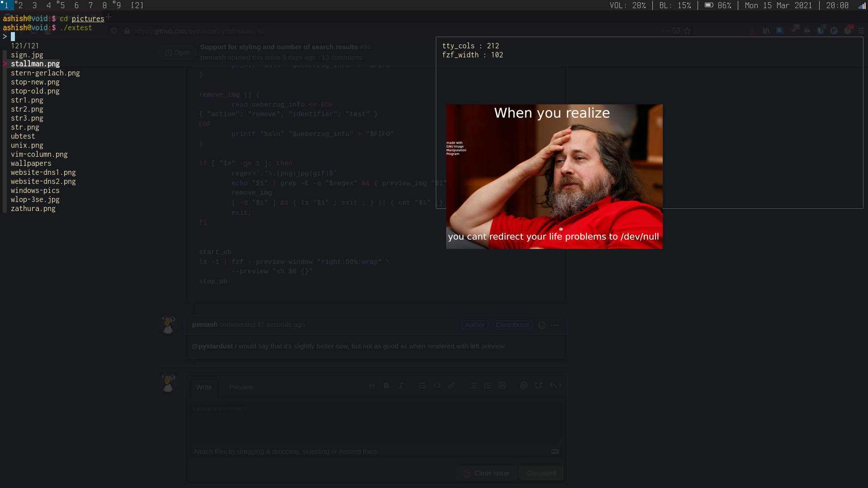The height and width of the screenshot is (488, 868).
Task: Insert code with the code icon
Action: 437,385
